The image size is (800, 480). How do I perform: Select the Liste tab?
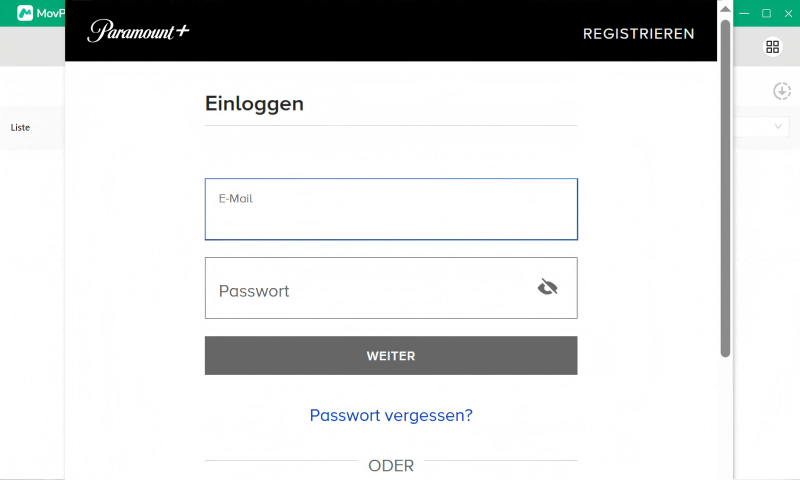click(x=20, y=128)
